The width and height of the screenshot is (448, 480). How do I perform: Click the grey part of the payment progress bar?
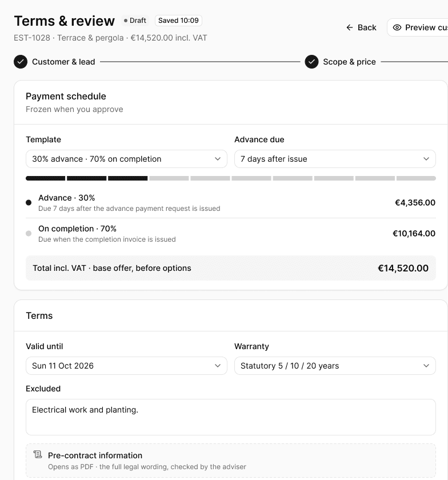coord(293,178)
